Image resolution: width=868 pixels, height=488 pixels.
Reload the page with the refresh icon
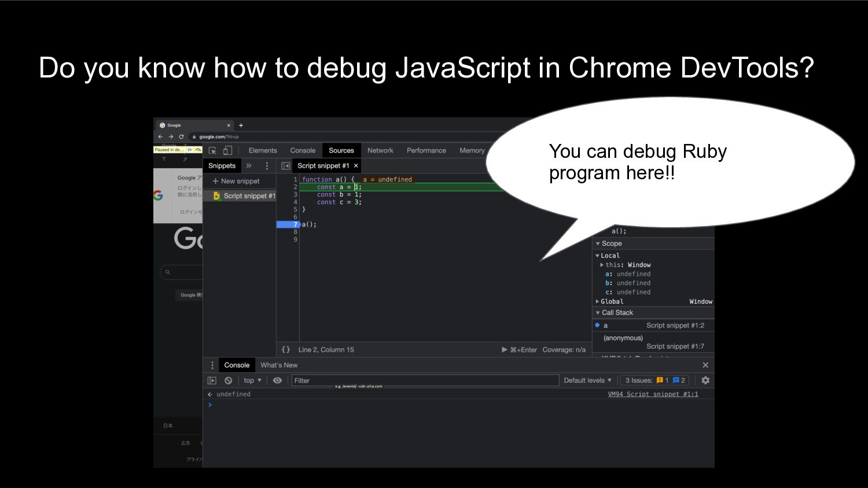(181, 137)
